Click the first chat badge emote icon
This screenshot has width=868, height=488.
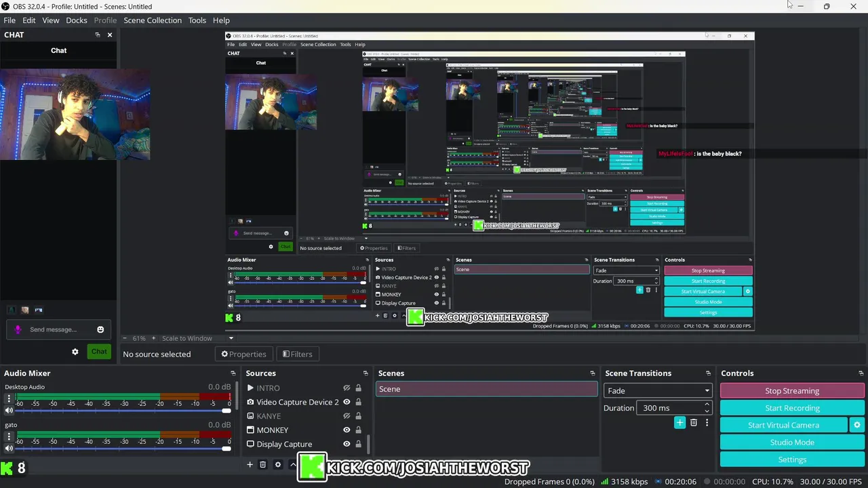tap(12, 310)
